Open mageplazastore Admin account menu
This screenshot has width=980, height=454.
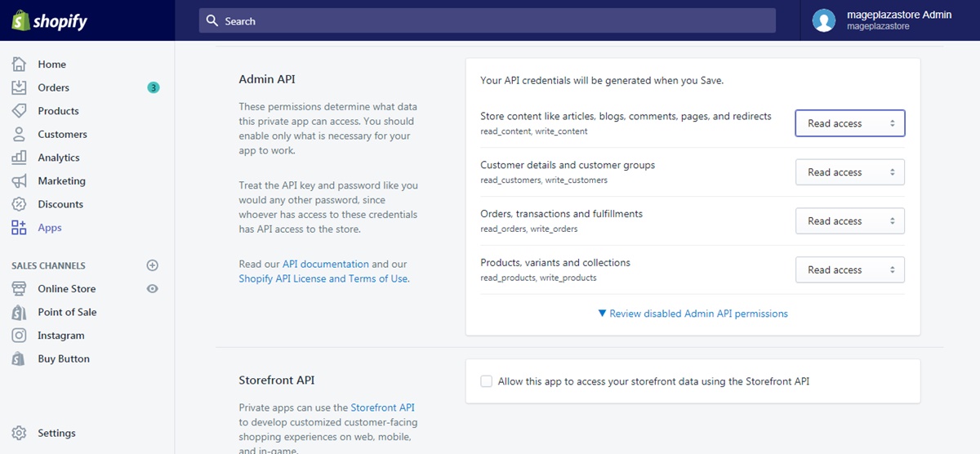(890, 20)
